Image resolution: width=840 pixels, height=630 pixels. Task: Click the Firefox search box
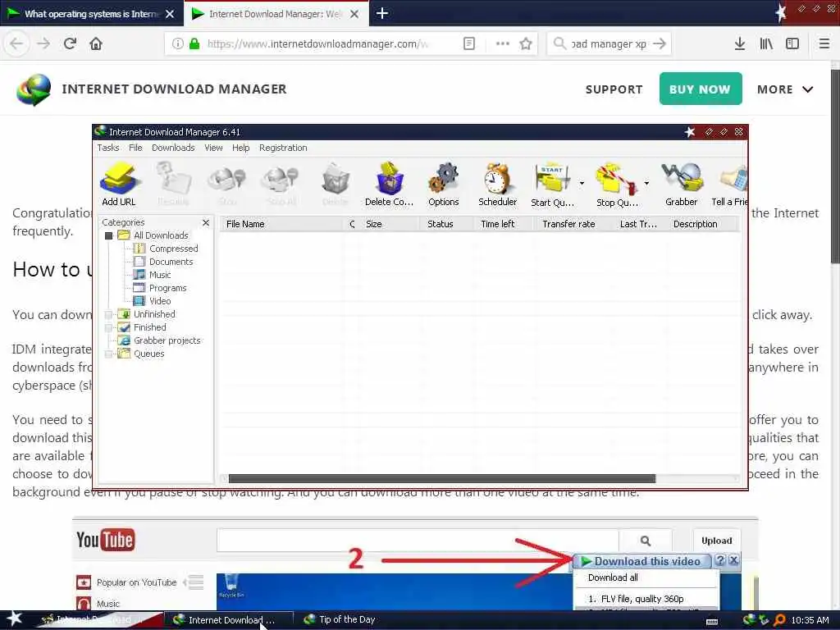[x=609, y=43]
